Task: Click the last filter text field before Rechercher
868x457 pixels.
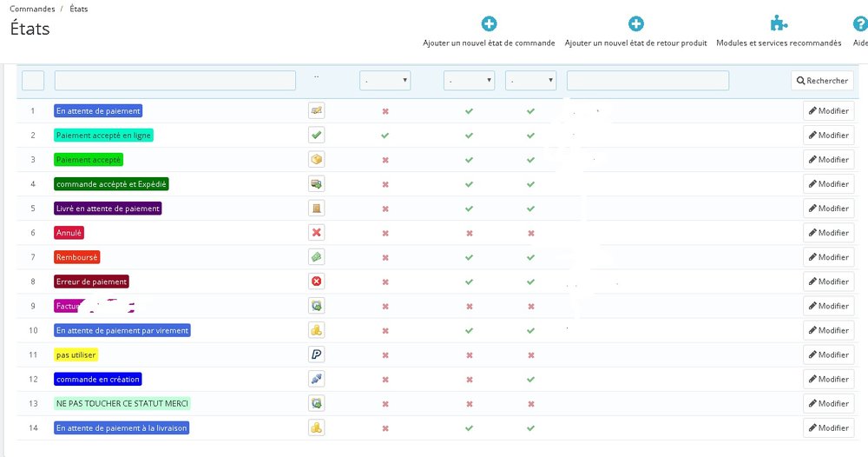Action: [648, 80]
